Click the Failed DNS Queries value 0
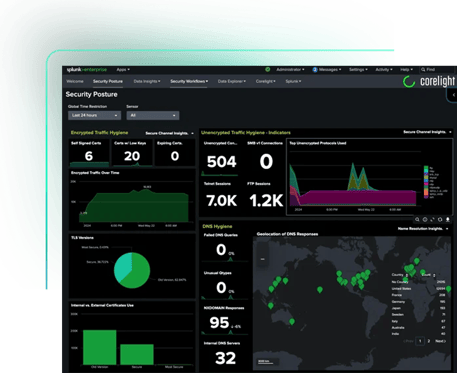The image size is (457, 373). [221, 250]
